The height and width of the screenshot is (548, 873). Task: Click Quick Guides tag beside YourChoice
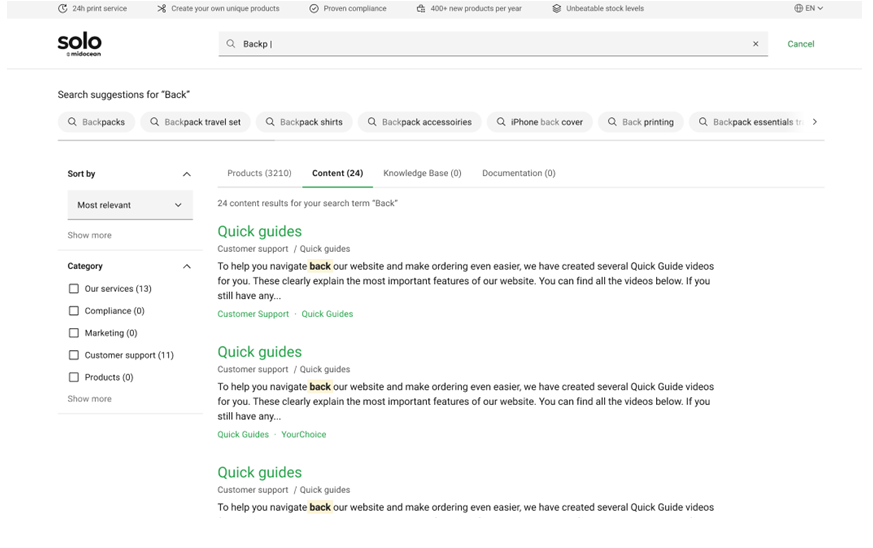pyautogui.click(x=243, y=434)
